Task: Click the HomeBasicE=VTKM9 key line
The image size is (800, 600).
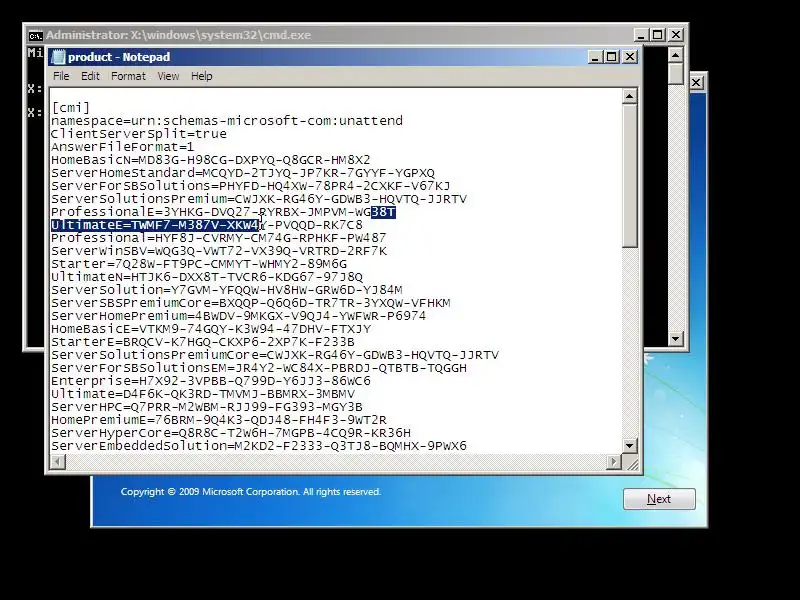Action: [x=211, y=329]
